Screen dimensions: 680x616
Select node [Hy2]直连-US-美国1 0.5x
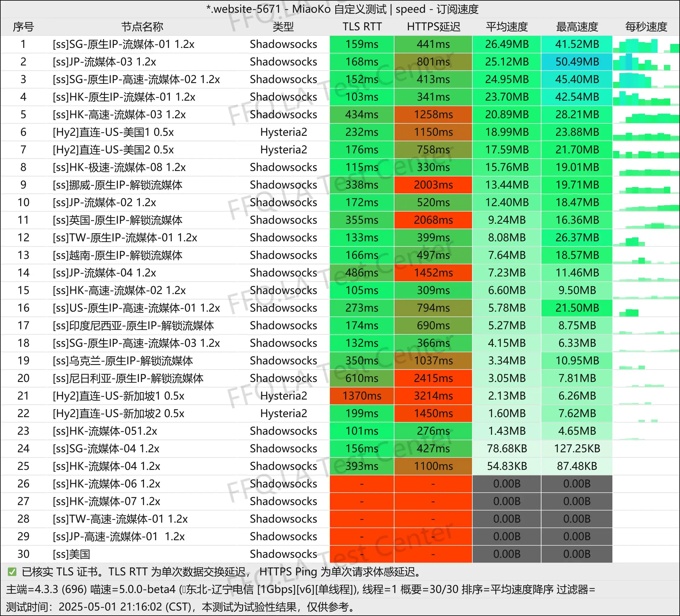pyautogui.click(x=113, y=132)
